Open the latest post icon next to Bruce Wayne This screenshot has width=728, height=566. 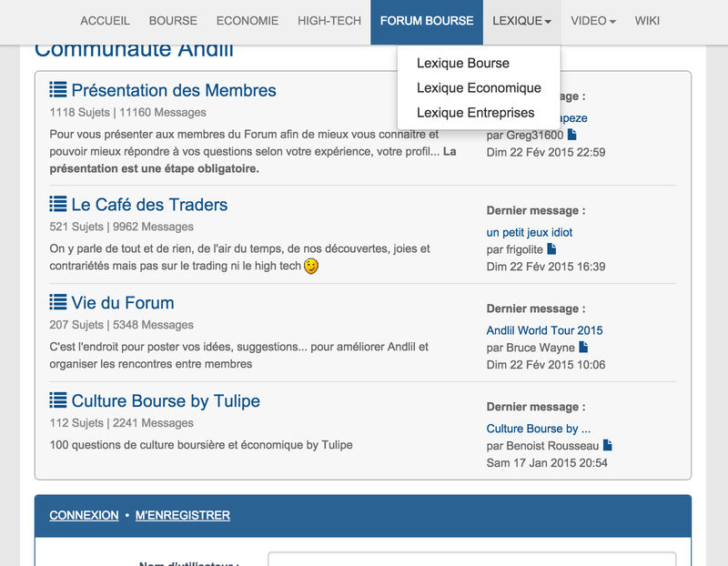click(x=583, y=347)
